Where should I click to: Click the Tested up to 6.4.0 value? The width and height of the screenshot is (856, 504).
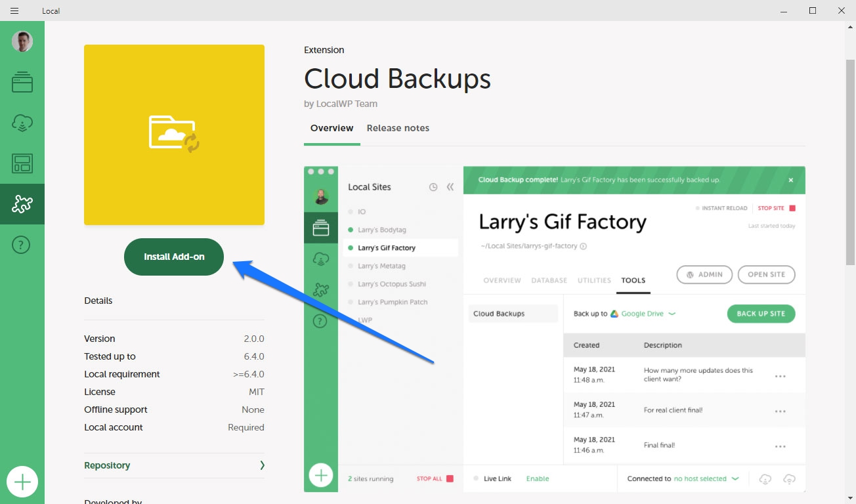[x=254, y=356]
